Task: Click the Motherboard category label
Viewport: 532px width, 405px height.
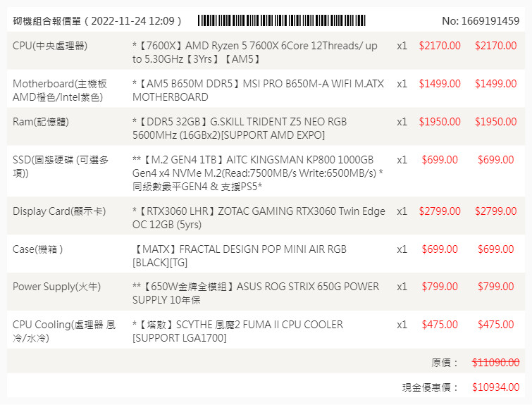Action: (60, 90)
